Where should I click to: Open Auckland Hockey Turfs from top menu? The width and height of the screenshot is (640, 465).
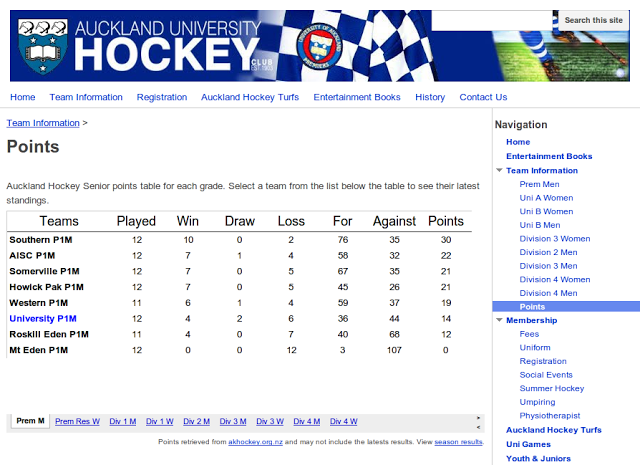pos(250,97)
